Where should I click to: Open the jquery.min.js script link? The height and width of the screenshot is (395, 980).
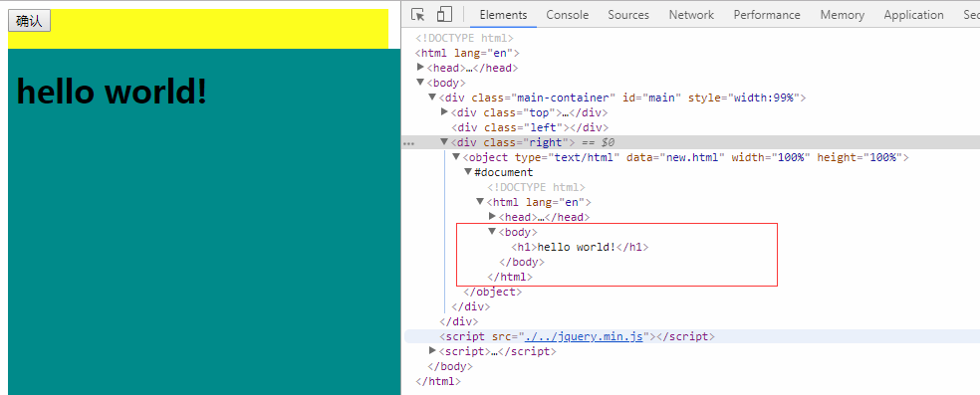(x=584, y=337)
